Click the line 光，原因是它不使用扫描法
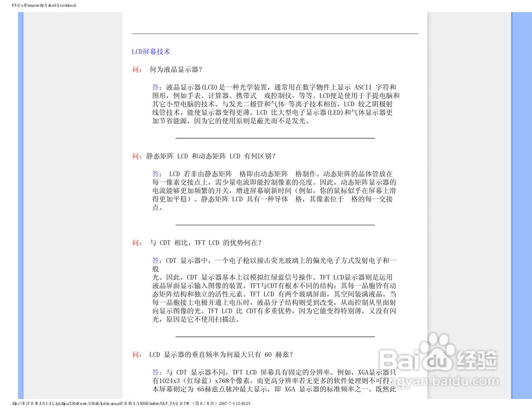The image size is (532, 411). (x=196, y=319)
